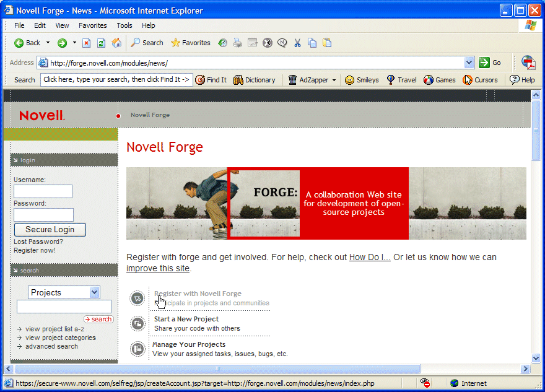Click the Secure Login button
Viewport: 545px width, 392px height.
[x=50, y=229]
